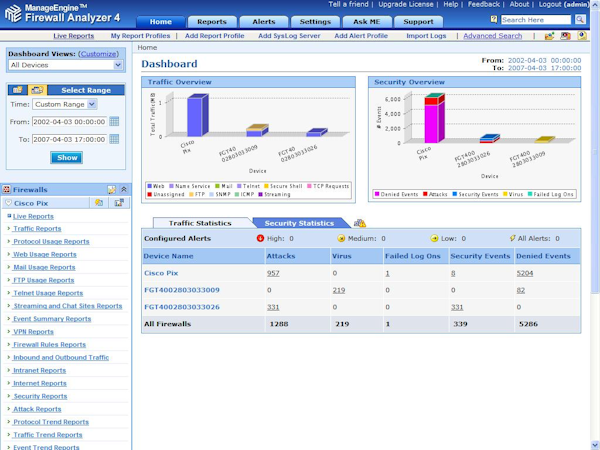600x450 pixels.
Task: Open the Reports main tab
Action: [212, 22]
